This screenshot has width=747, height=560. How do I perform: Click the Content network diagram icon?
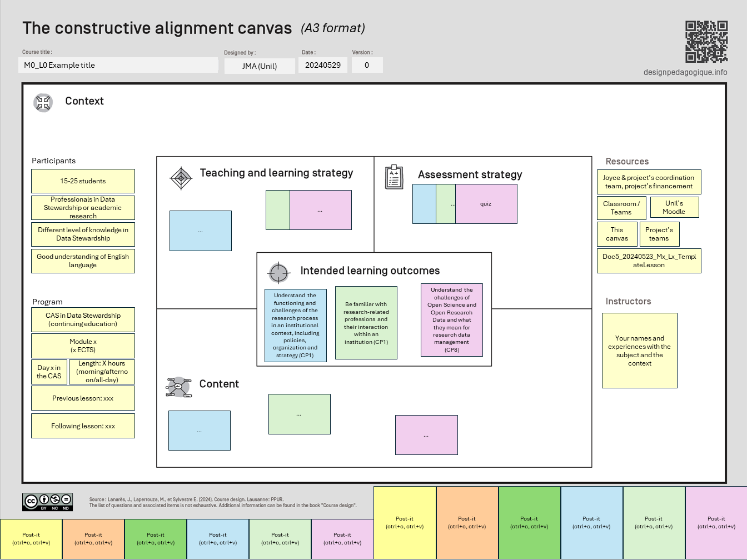[x=178, y=387]
